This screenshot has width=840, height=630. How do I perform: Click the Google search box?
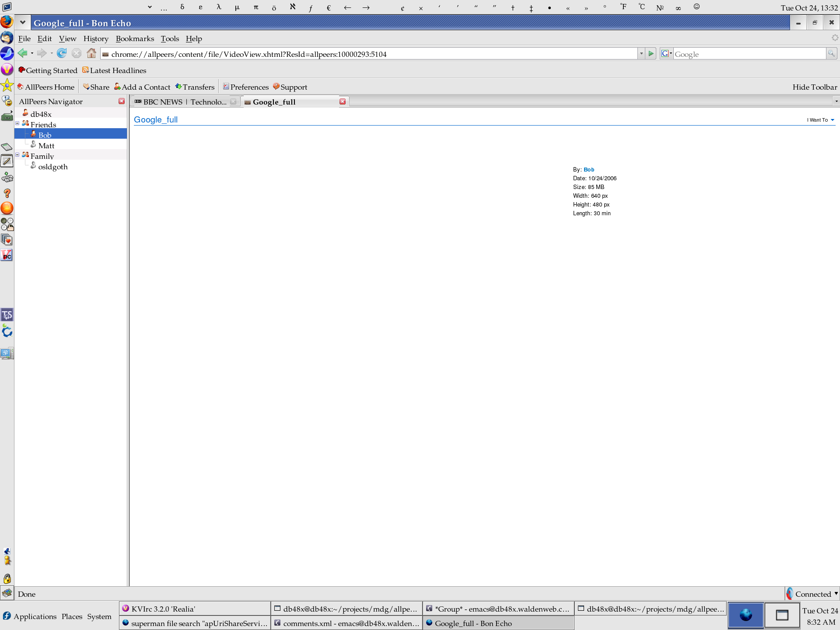point(749,54)
